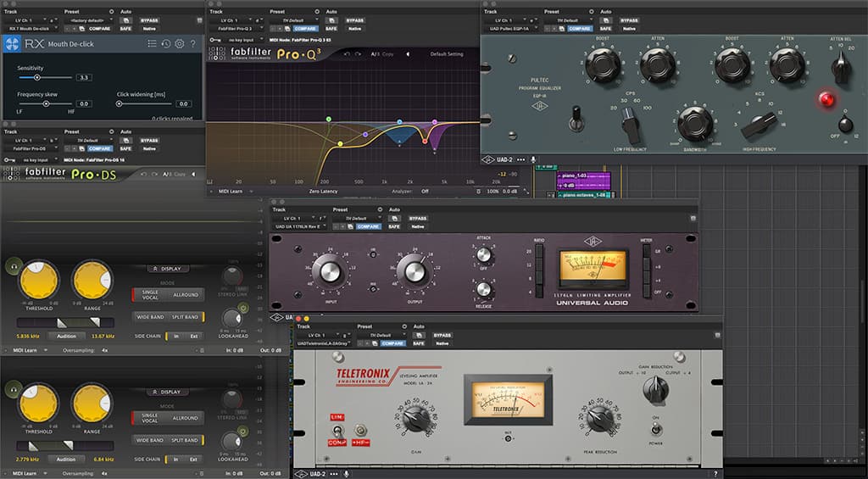Click the UAD-2 microphone icon under Pultec
The width and height of the screenshot is (868, 479).
534,159
